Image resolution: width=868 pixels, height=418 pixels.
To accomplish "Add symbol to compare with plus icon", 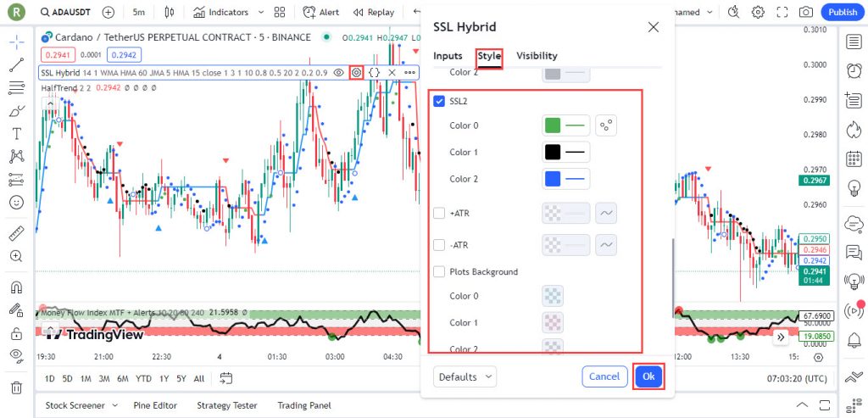I will coord(108,12).
